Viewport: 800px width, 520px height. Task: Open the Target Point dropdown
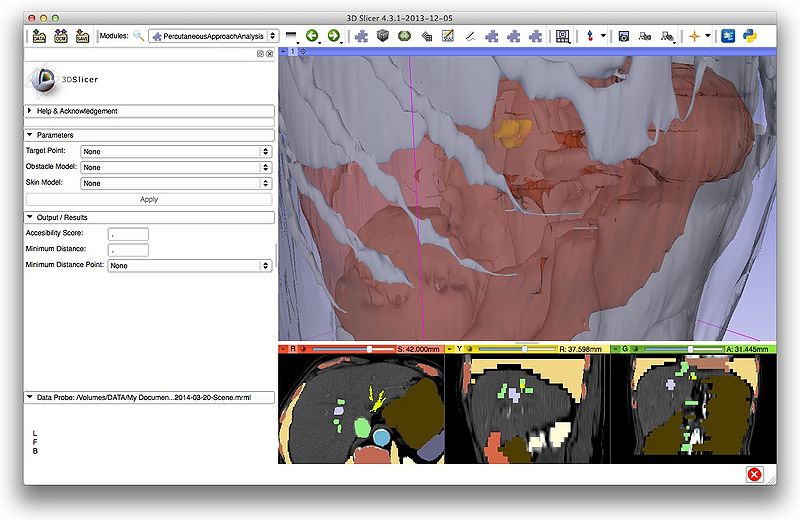click(176, 151)
